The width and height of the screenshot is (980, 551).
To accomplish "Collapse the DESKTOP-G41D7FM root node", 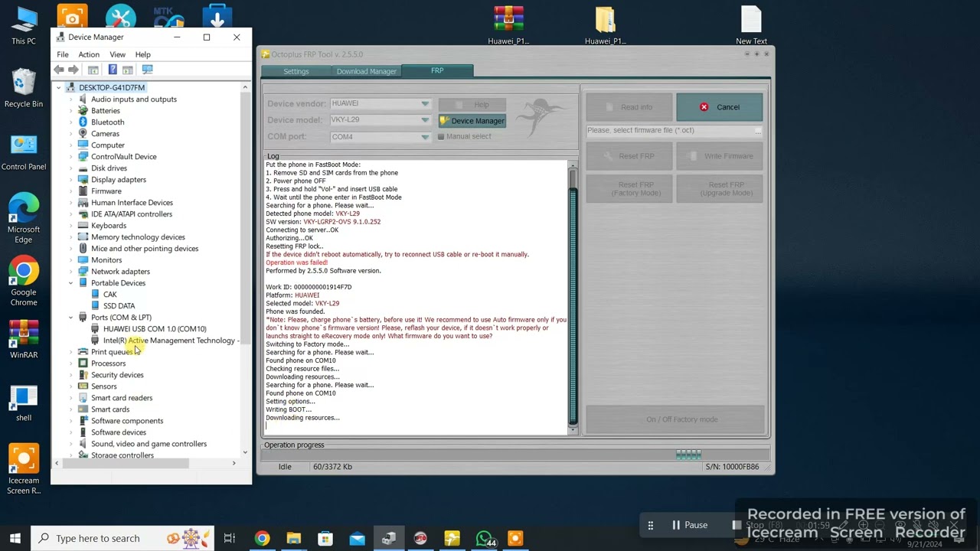I will point(59,88).
